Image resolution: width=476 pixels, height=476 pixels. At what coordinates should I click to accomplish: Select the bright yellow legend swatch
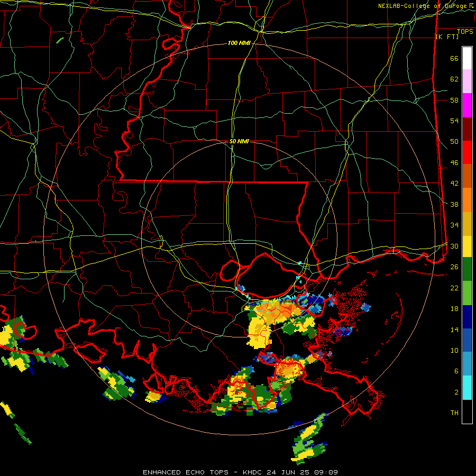click(467, 246)
